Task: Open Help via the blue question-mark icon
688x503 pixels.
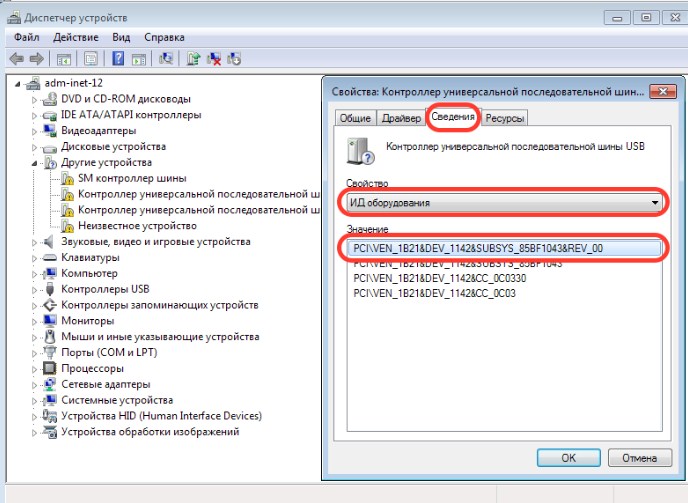Action: pyautogui.click(x=118, y=58)
